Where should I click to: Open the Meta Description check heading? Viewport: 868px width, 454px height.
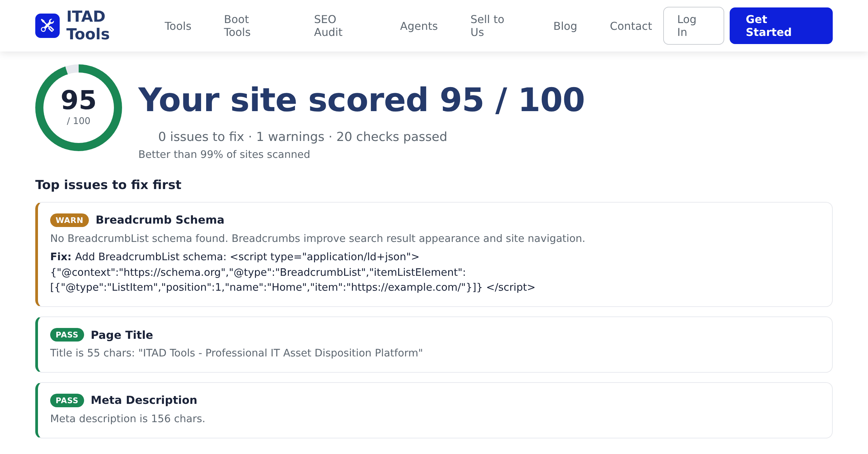(144, 400)
